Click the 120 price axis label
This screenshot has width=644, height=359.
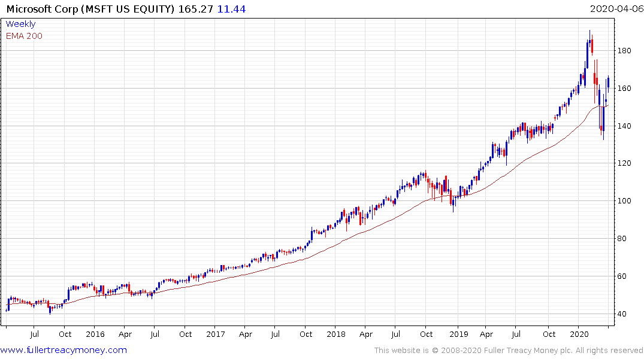pyautogui.click(x=624, y=163)
